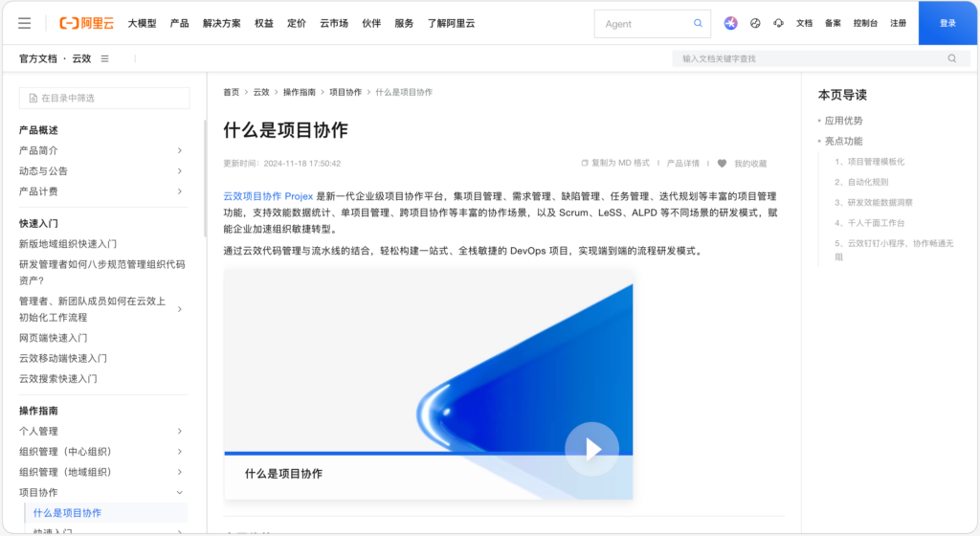
Task: Expand 组织管理（地域组织）section
Action: 179,472
